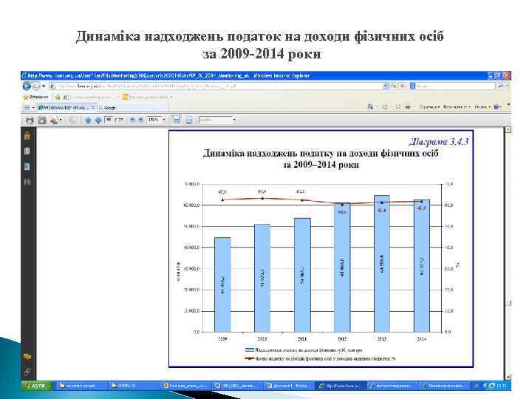The width and height of the screenshot is (532, 399).
Task: Open the Safety (Безпека) menu
Action: (x=457, y=107)
